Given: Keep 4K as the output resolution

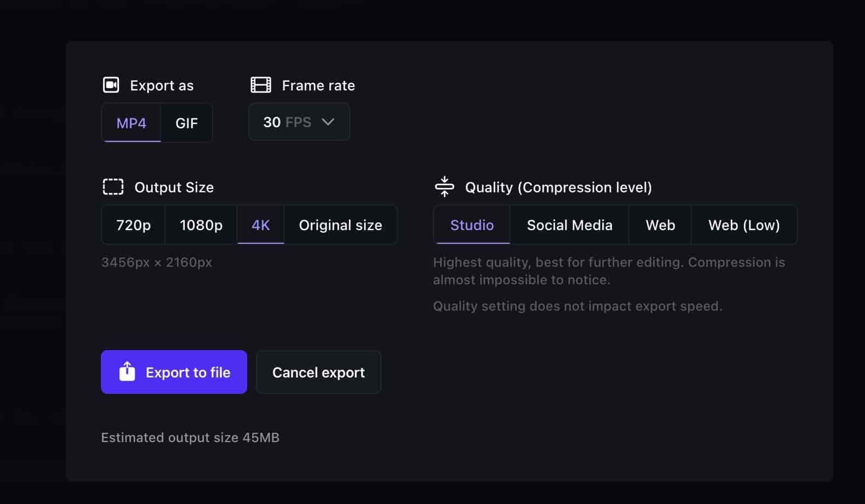Looking at the screenshot, I should click(x=260, y=225).
